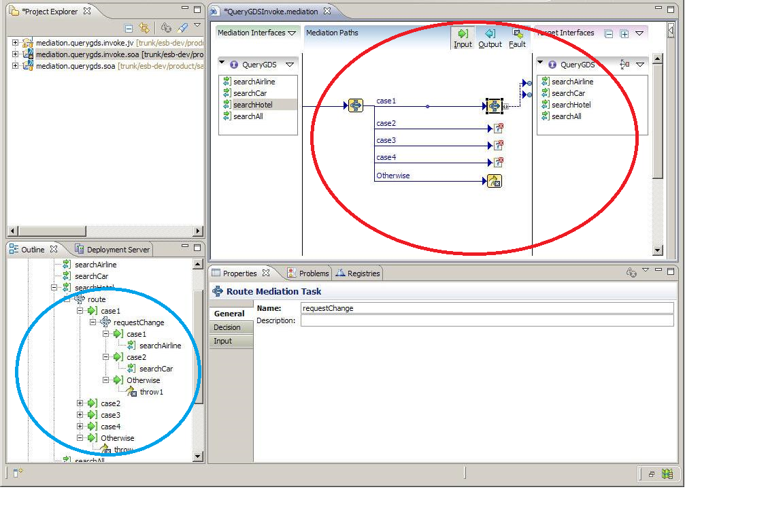
Task: Expand all target interfaces icon
Action: pyautogui.click(x=624, y=34)
